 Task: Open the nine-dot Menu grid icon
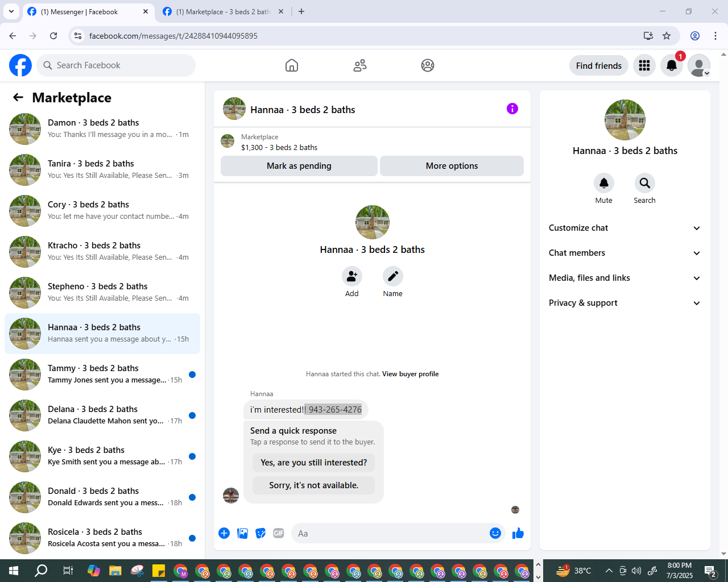(x=644, y=65)
